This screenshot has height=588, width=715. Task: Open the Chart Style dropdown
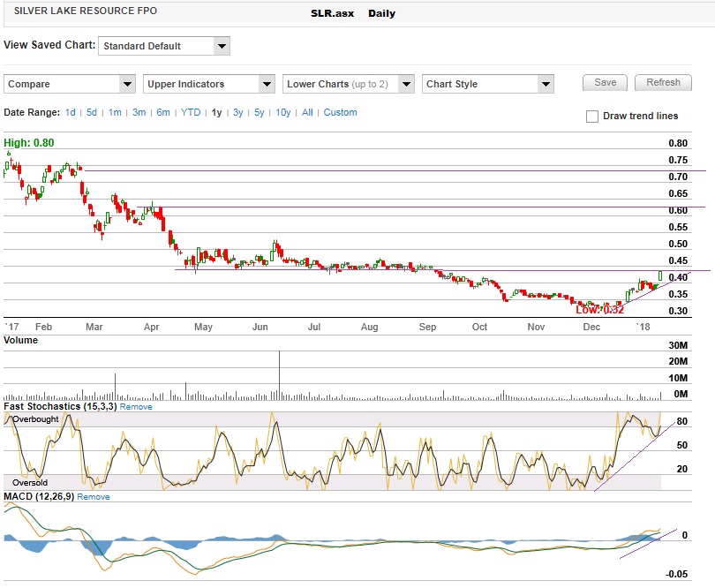point(488,85)
